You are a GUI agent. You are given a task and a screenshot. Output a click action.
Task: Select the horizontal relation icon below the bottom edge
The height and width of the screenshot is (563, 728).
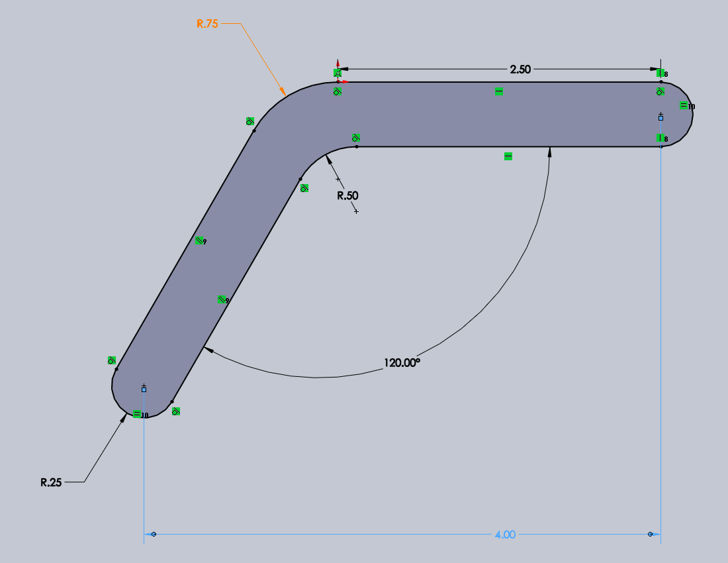tap(508, 156)
